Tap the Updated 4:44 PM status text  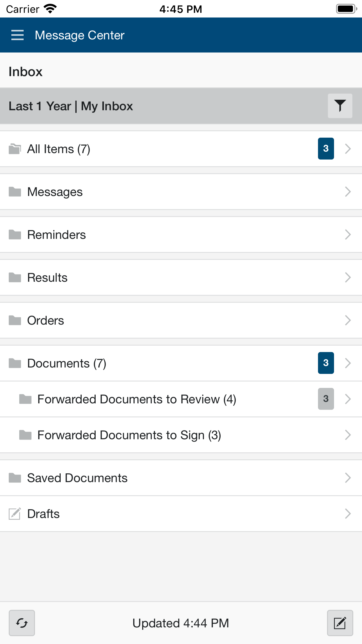181,623
